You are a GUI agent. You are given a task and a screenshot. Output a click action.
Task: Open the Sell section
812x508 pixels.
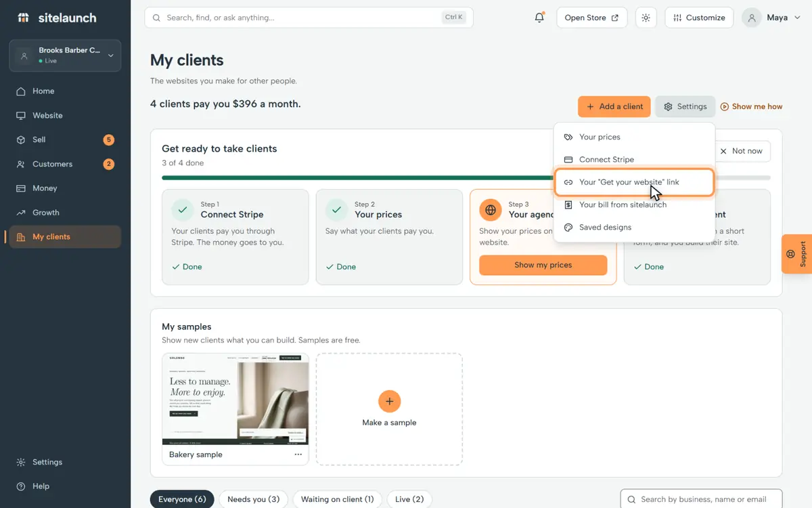[65, 140]
